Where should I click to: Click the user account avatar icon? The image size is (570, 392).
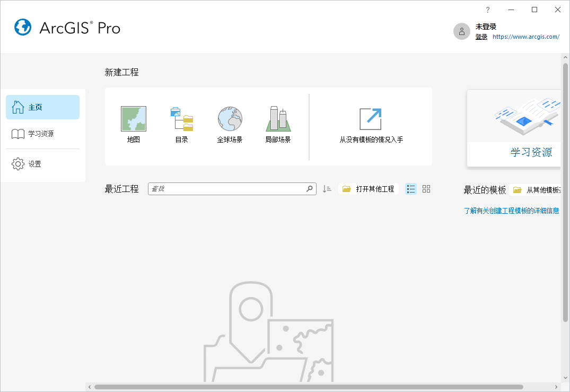pos(462,31)
